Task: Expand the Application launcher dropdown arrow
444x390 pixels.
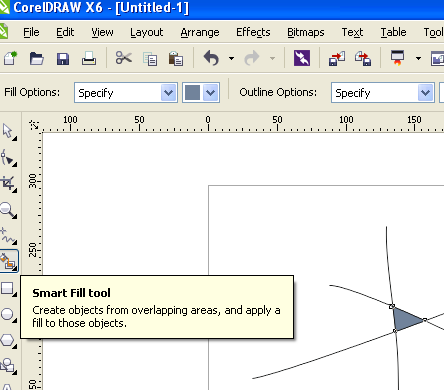Action: point(418,59)
